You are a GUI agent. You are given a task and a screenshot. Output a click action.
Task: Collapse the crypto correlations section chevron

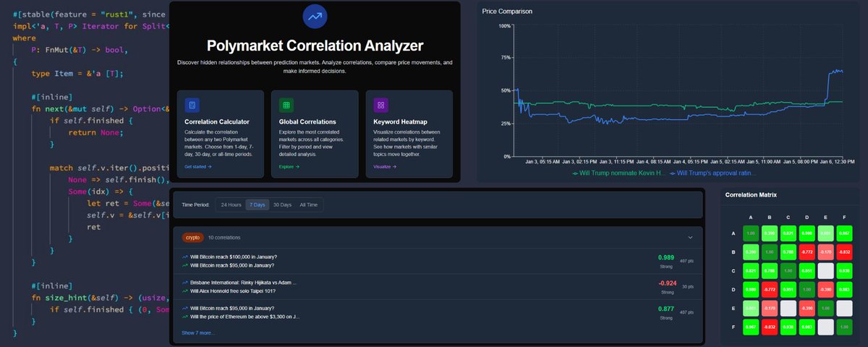pos(690,237)
